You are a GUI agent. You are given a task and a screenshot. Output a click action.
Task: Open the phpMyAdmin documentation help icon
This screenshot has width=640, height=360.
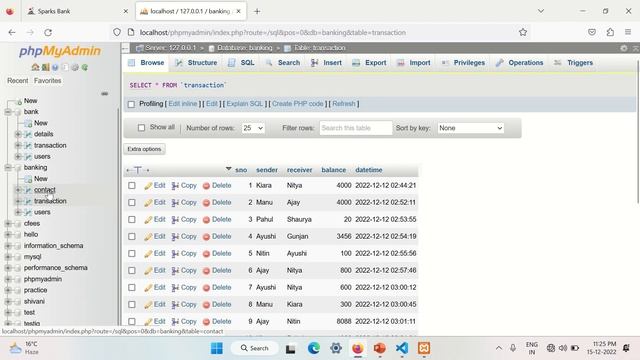pyautogui.click(x=55, y=67)
